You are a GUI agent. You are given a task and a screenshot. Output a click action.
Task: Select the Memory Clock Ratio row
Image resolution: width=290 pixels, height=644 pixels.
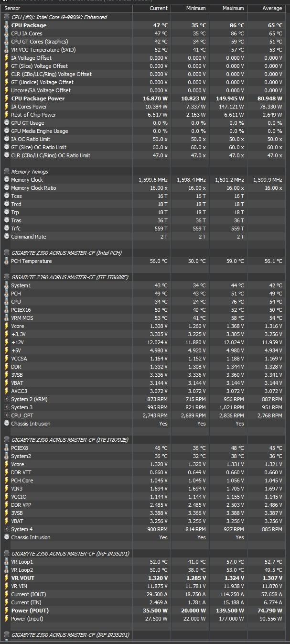click(143, 188)
